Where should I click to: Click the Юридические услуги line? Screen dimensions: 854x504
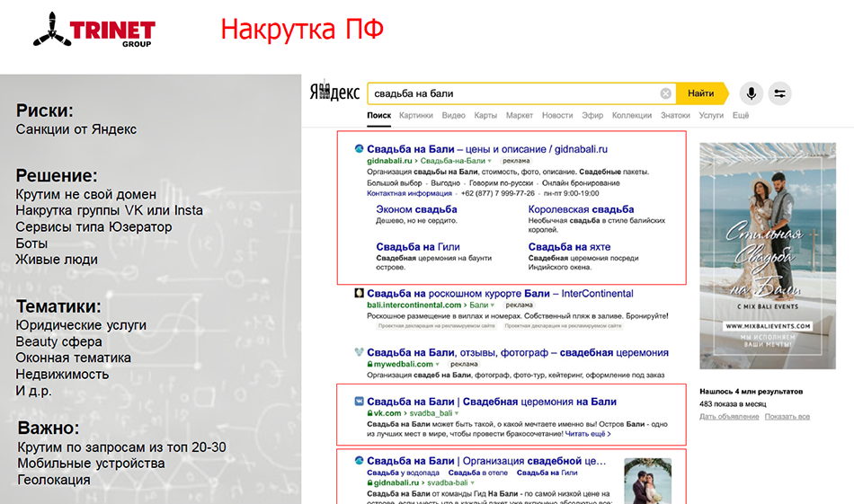pos(81,325)
